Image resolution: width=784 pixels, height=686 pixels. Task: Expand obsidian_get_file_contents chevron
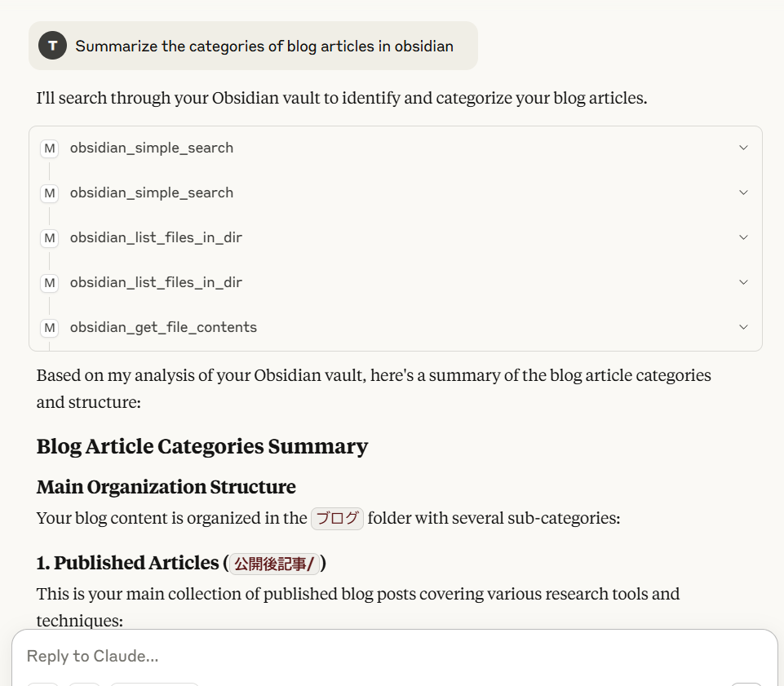click(743, 327)
